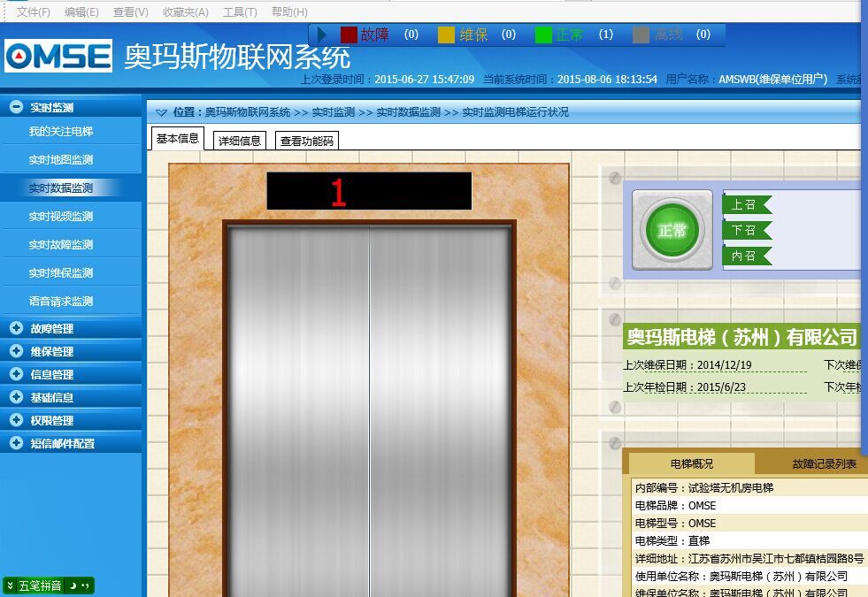Click the yellow maintenance status square icon
Screen dimensions: 868x597
[x=446, y=34]
